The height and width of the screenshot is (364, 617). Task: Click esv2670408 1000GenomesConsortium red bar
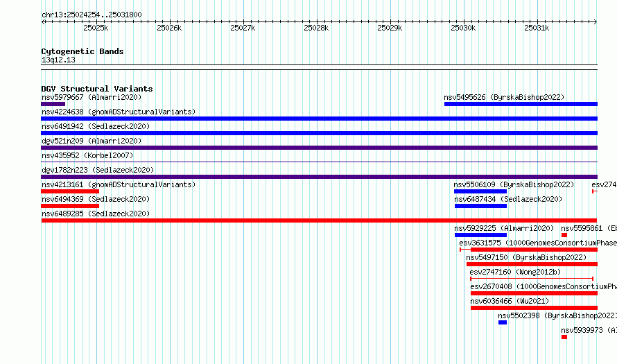[x=534, y=293]
